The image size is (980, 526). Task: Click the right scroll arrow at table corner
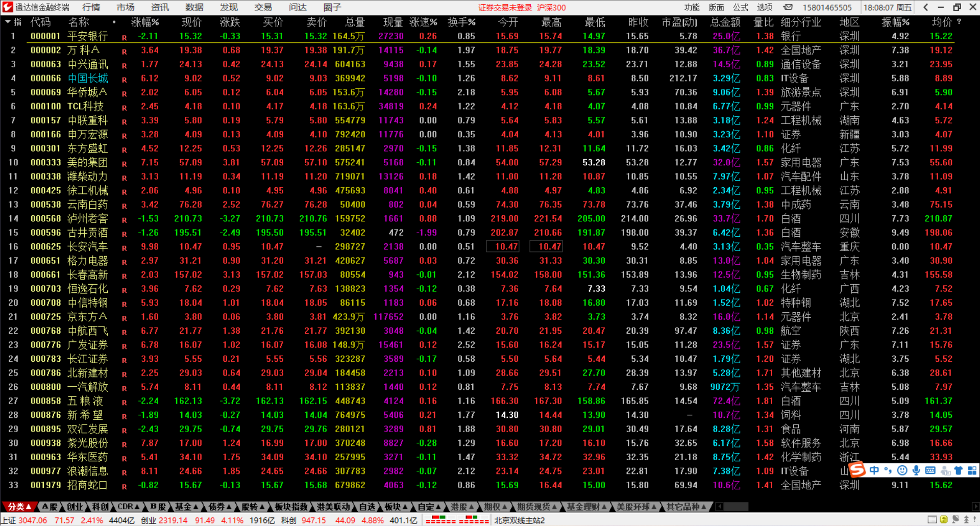tap(975, 507)
